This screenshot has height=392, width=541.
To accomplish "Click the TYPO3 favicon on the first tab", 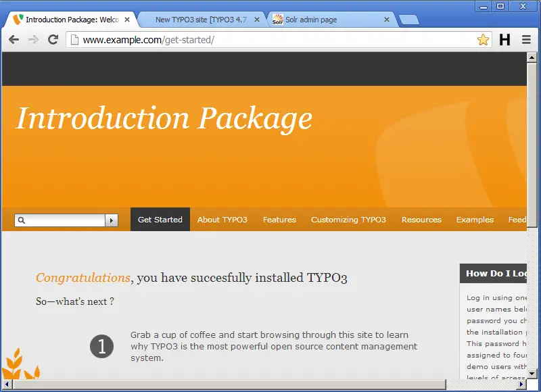I will (18, 20).
